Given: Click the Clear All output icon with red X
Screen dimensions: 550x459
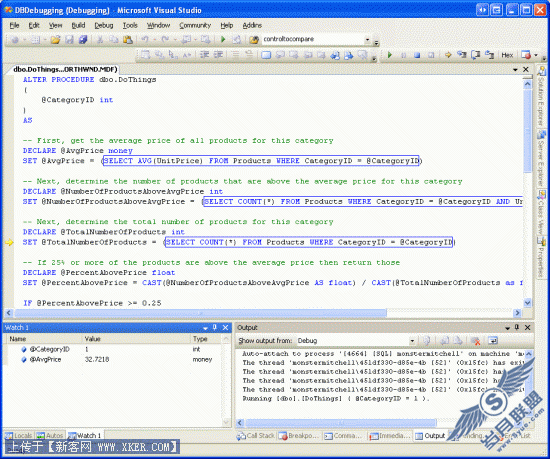Looking at the screenshot, I should tap(475, 340).
